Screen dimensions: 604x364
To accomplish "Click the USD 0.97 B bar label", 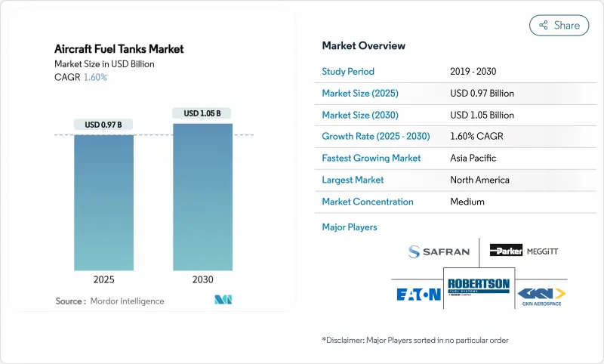I will (103, 125).
